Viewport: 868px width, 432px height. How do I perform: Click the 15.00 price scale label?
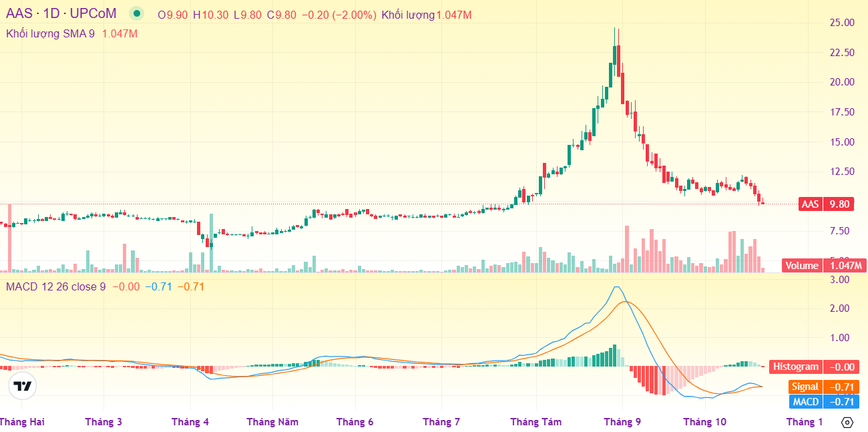(841, 142)
